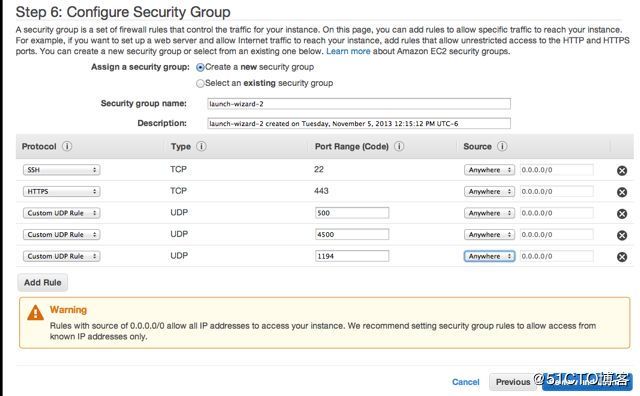Show info for the Protocol column
640x396 pixels.
(x=67, y=146)
